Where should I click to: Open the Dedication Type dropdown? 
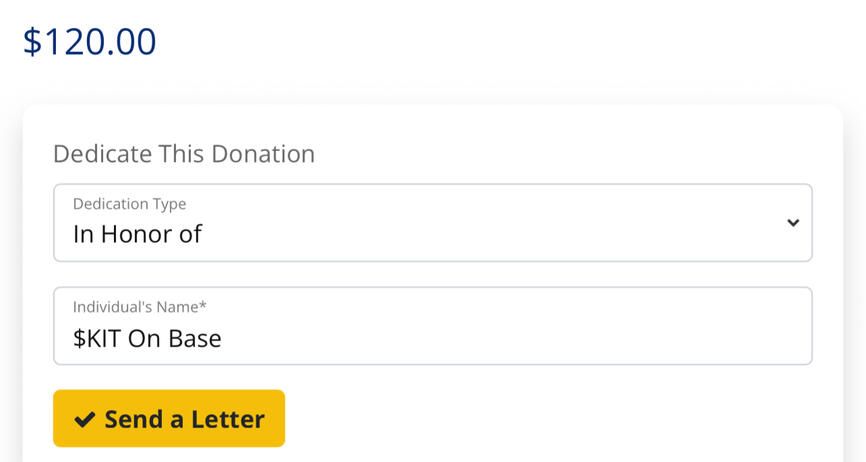coord(432,223)
